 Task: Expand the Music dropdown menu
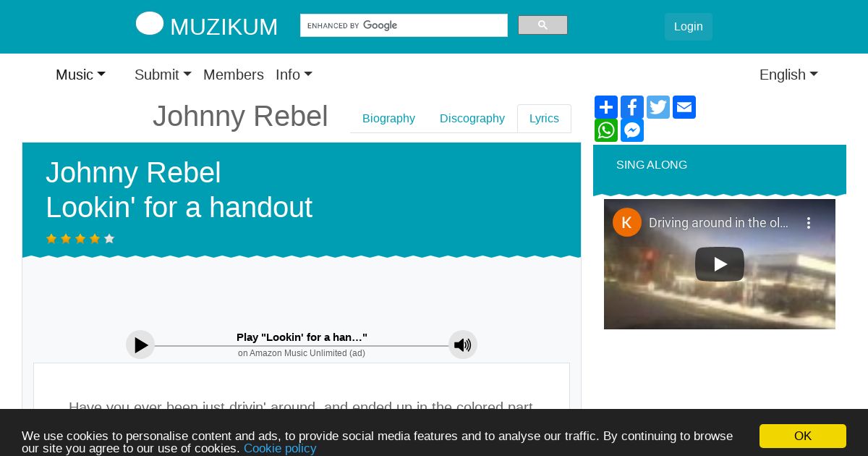tap(80, 75)
